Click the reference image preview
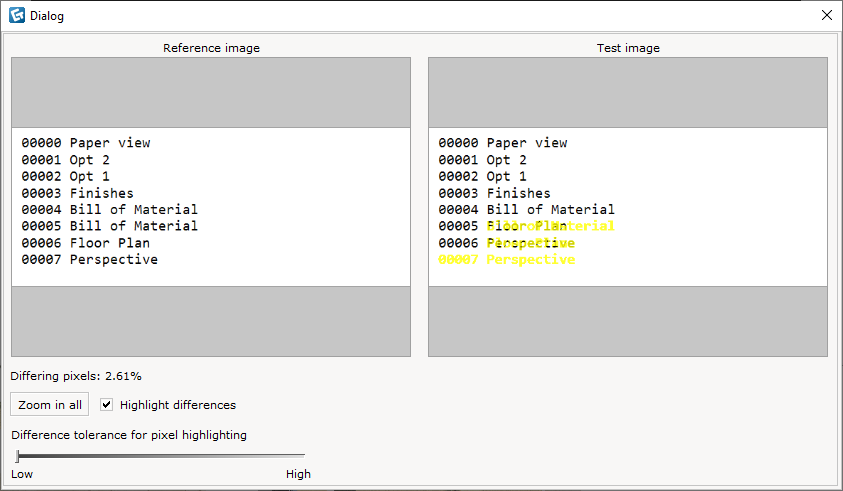The width and height of the screenshot is (843, 491). pyautogui.click(x=211, y=207)
